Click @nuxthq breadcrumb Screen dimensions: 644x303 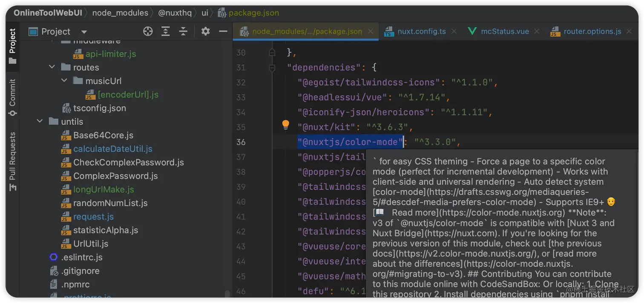[x=175, y=13]
